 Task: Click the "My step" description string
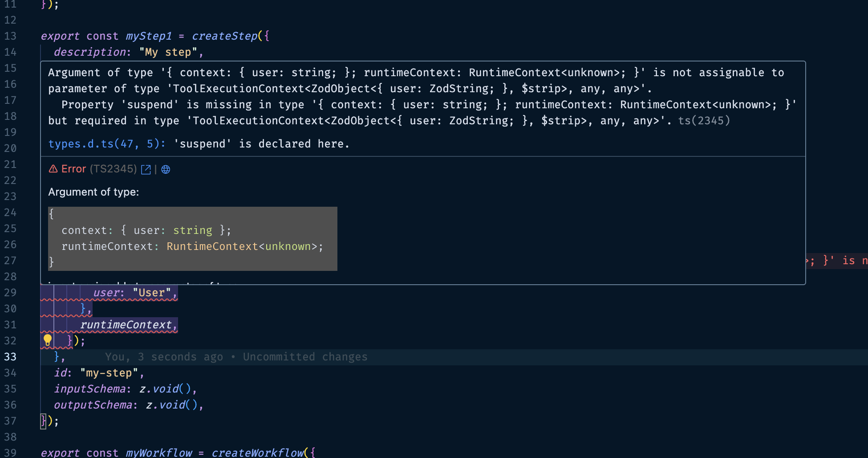click(x=168, y=52)
